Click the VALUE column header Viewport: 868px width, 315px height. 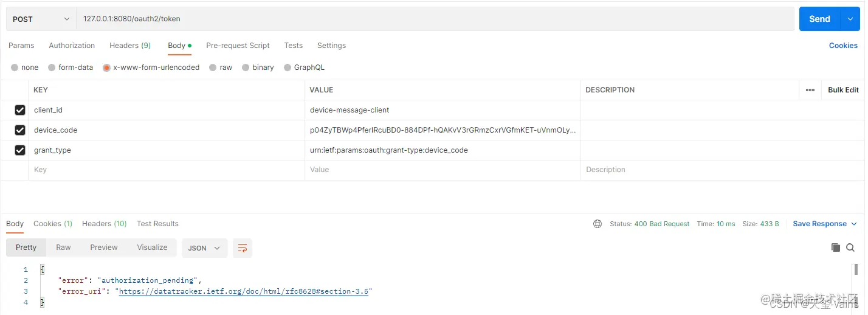pos(322,90)
